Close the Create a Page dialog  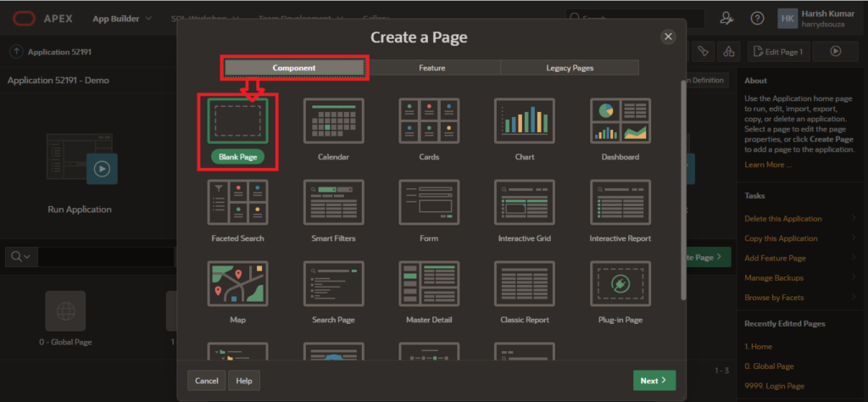pos(668,36)
